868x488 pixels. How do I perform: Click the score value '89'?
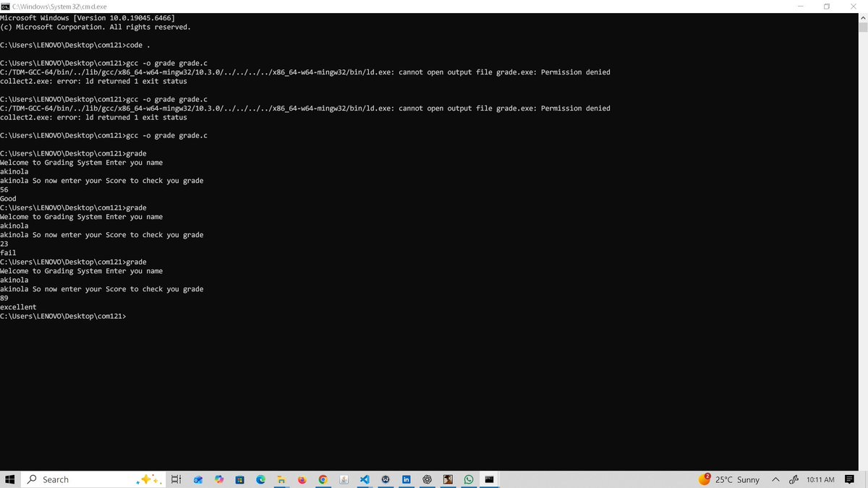tap(4, 298)
